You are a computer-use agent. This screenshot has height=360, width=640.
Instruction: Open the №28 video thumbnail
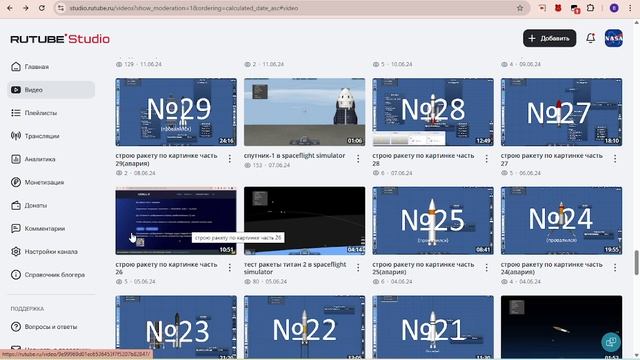[x=433, y=112]
